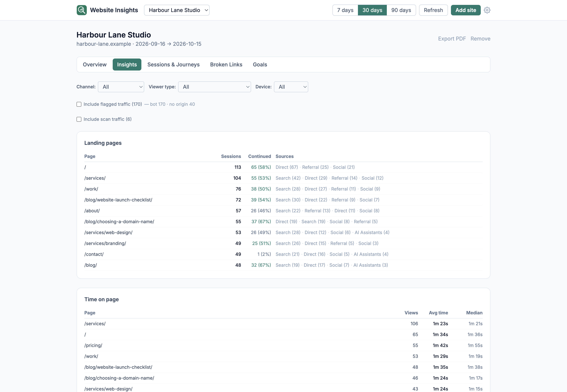Screen dimensions: 567x392
Task: Open the Broken Links tab
Action: tap(226, 64)
